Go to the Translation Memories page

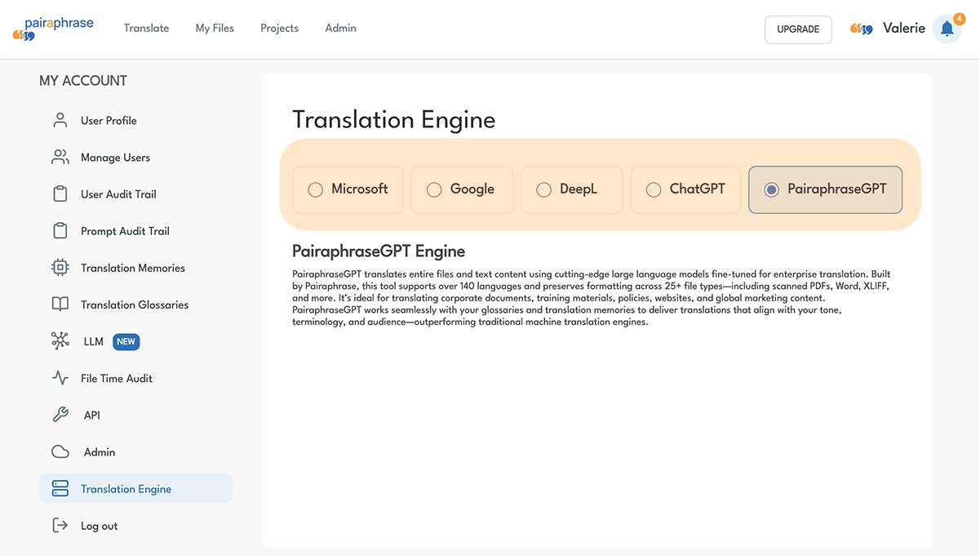pos(133,268)
